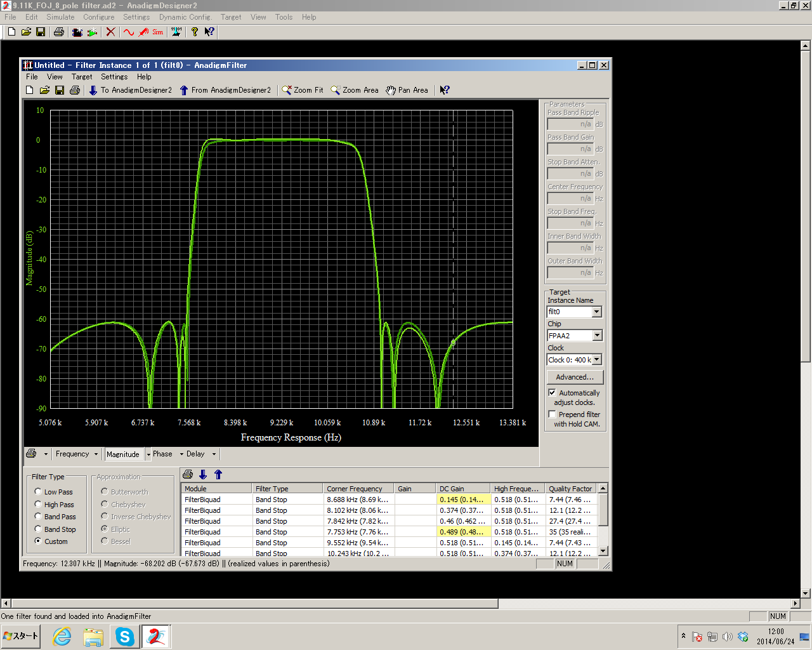Enable Prepend filter with Hold CAM
Viewport: 812px width, 650px height.
(552, 415)
